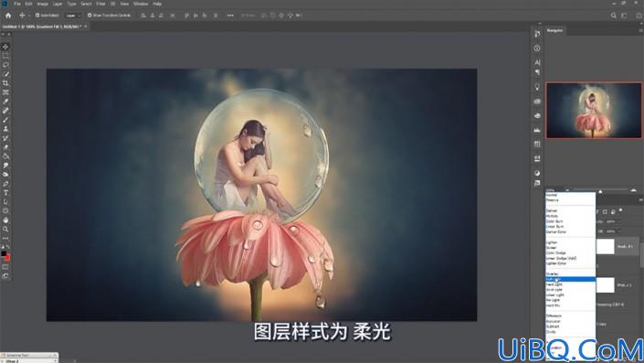
Task: Select the Clone Stamp tool
Action: [5, 129]
